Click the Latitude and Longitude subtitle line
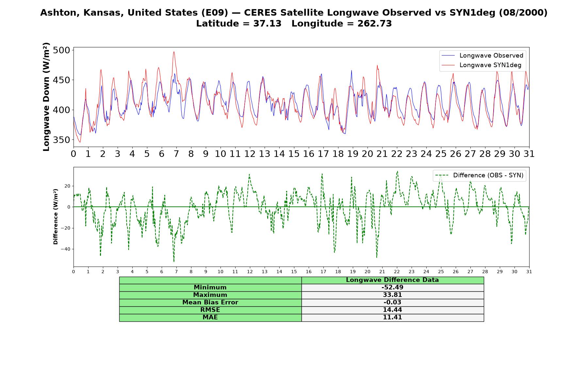The image size is (588, 392). click(294, 24)
